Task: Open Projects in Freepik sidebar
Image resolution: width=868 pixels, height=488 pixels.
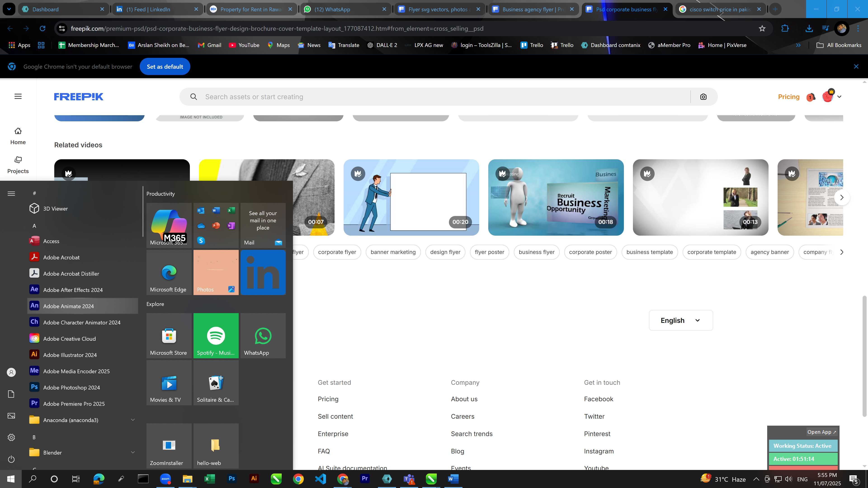Action: point(18,165)
